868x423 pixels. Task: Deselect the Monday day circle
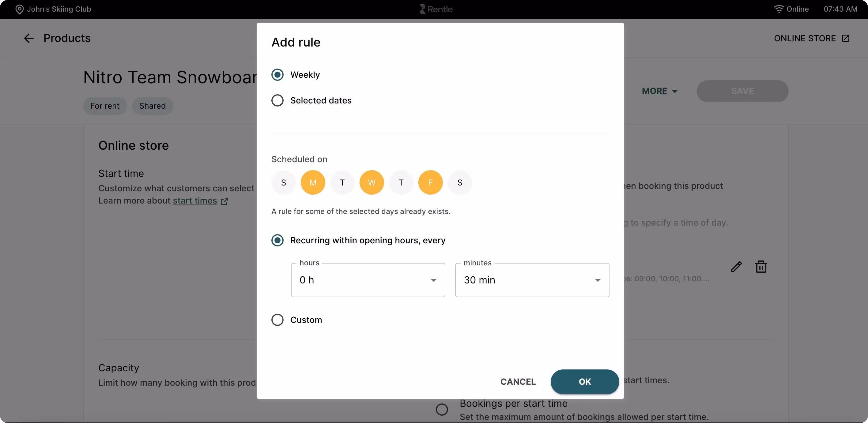click(313, 182)
